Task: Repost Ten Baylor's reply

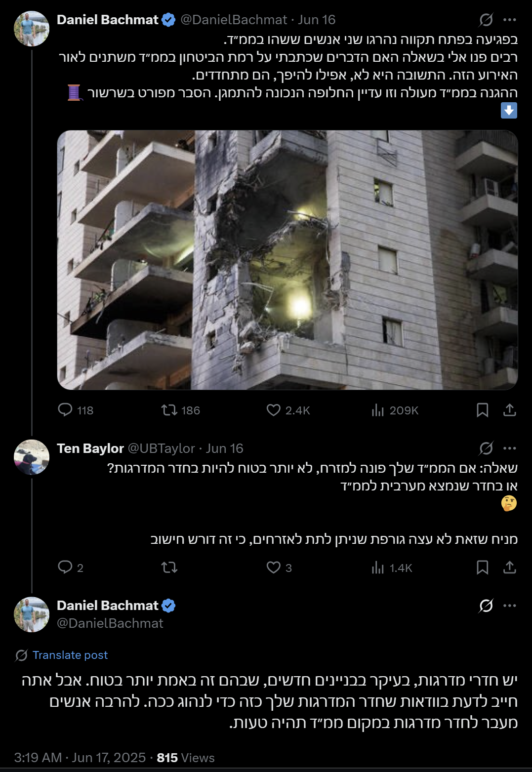Action: [x=169, y=567]
